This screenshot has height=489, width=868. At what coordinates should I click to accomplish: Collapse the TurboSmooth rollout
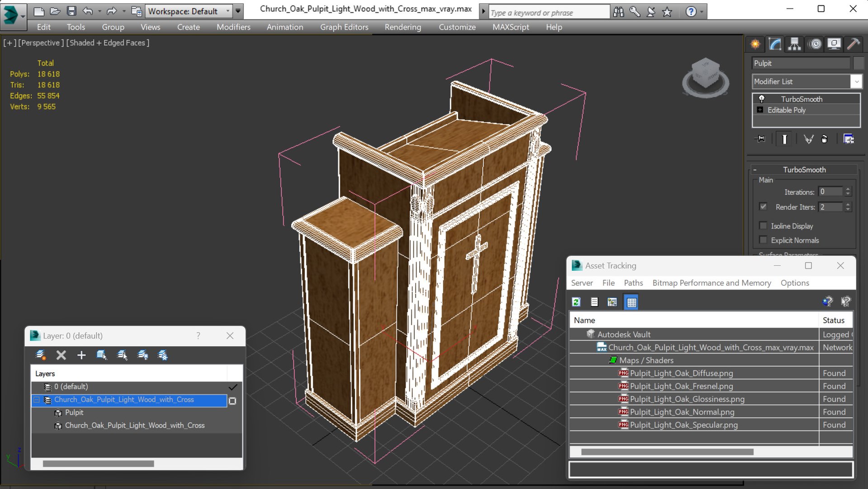(754, 170)
